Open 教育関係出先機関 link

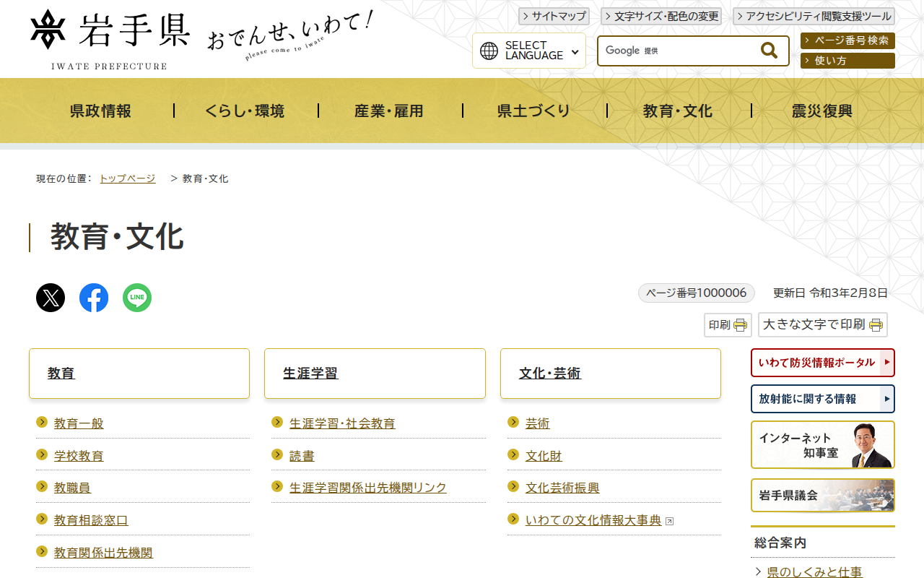click(x=103, y=553)
